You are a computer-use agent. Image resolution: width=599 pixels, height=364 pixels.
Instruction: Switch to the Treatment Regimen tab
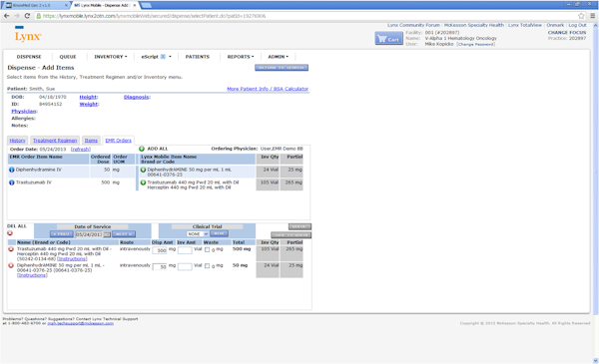55,141
